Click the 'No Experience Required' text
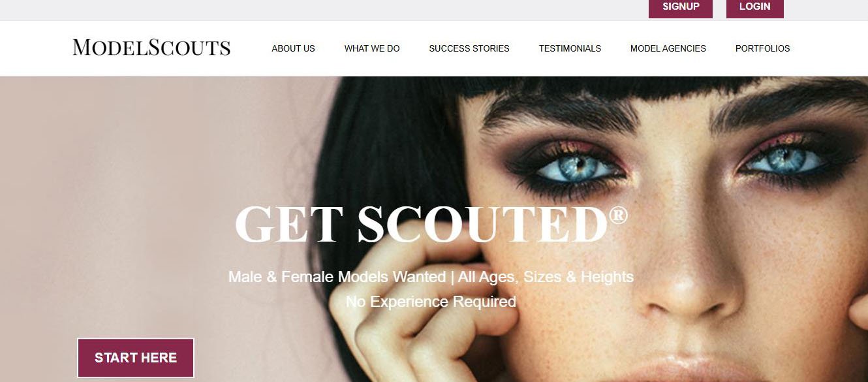Viewport: 868px width, 382px height. tap(431, 302)
